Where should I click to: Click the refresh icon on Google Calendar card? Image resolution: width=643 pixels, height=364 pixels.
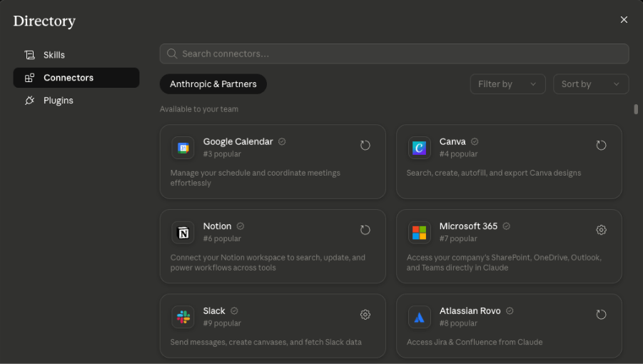click(x=365, y=145)
